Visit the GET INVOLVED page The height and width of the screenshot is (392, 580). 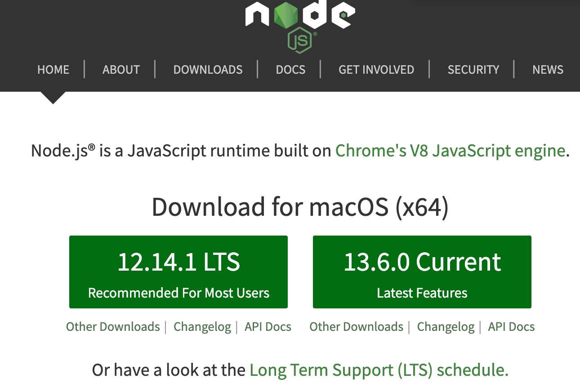click(x=376, y=70)
